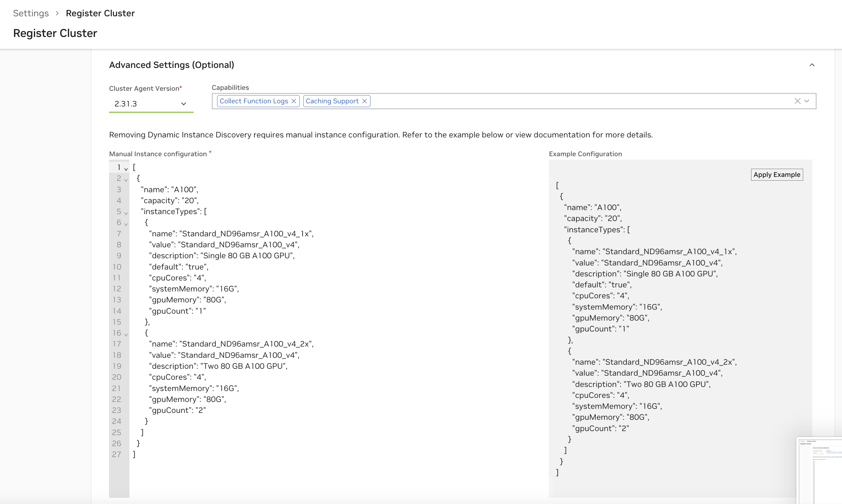842x504 pixels.
Task: Clear all selected capabilities
Action: coord(797,101)
